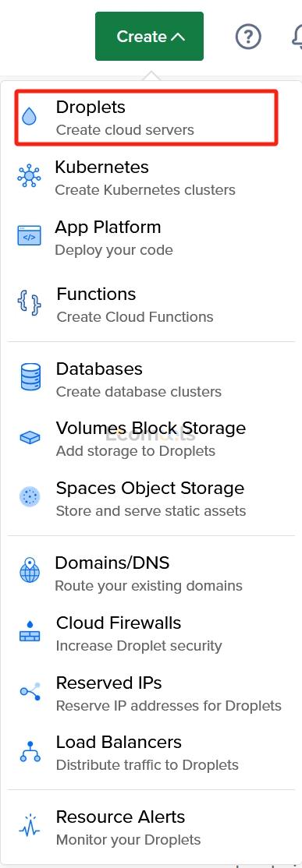302x868 pixels.
Task: Collapse the green Create dropdown button
Action: (x=150, y=37)
